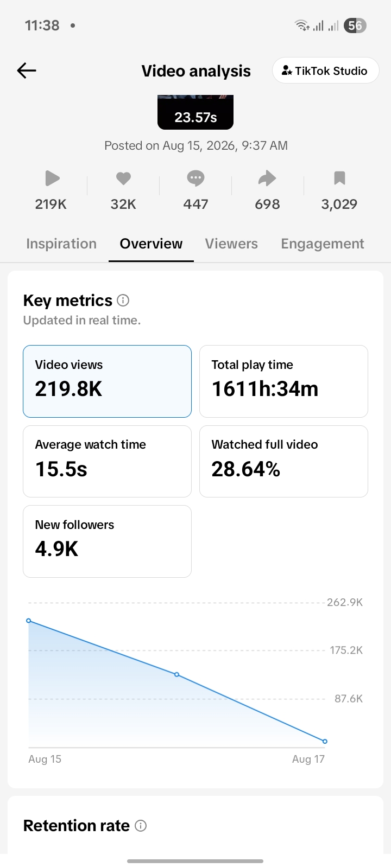Tap the back arrow icon
The width and height of the screenshot is (391, 868).
tap(27, 71)
